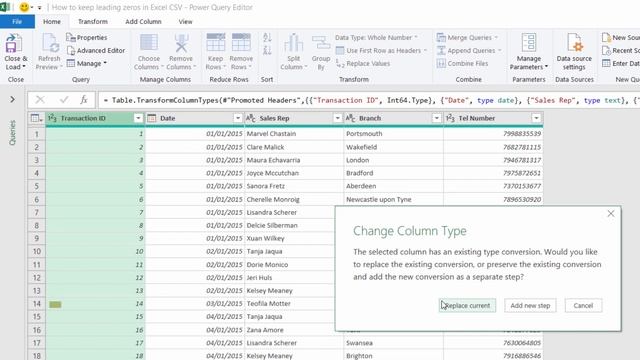Screen dimensions: 640x360
Task: Click Use First Row as Headers
Action: click(381, 51)
